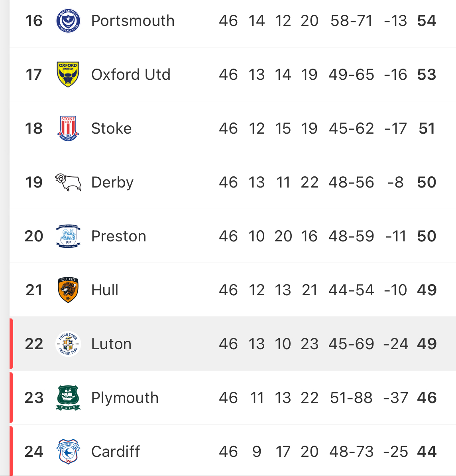Select the Stoke team name

tap(111, 128)
